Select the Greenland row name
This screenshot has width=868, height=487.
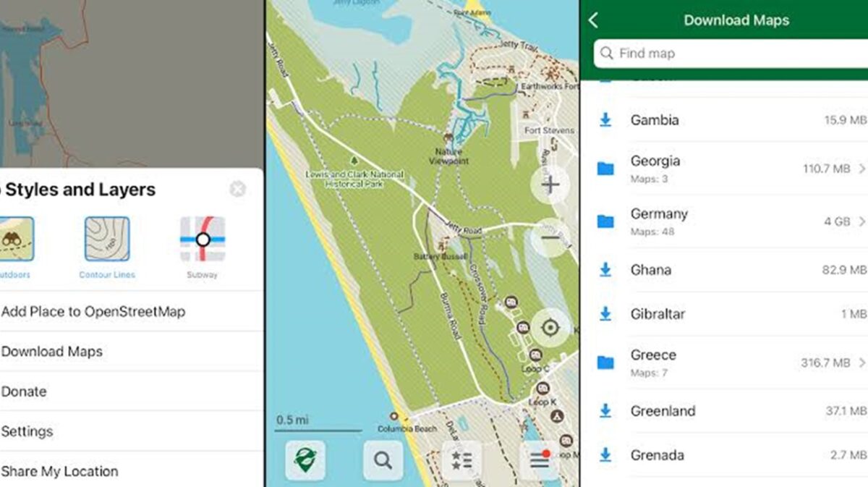click(x=663, y=411)
